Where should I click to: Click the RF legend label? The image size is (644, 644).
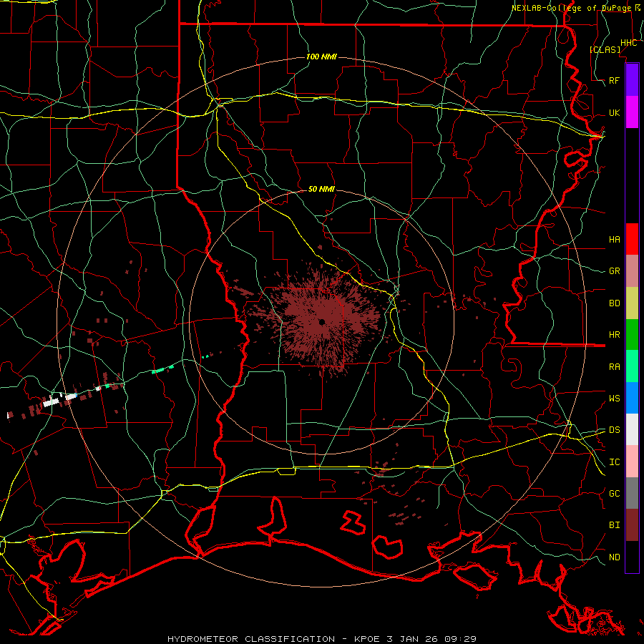point(614,80)
